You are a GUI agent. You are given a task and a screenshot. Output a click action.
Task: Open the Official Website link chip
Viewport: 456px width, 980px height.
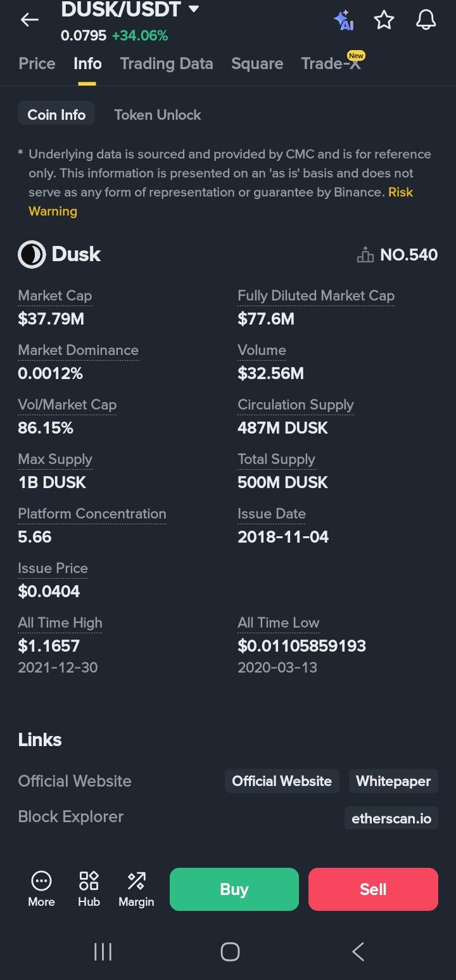[282, 781]
